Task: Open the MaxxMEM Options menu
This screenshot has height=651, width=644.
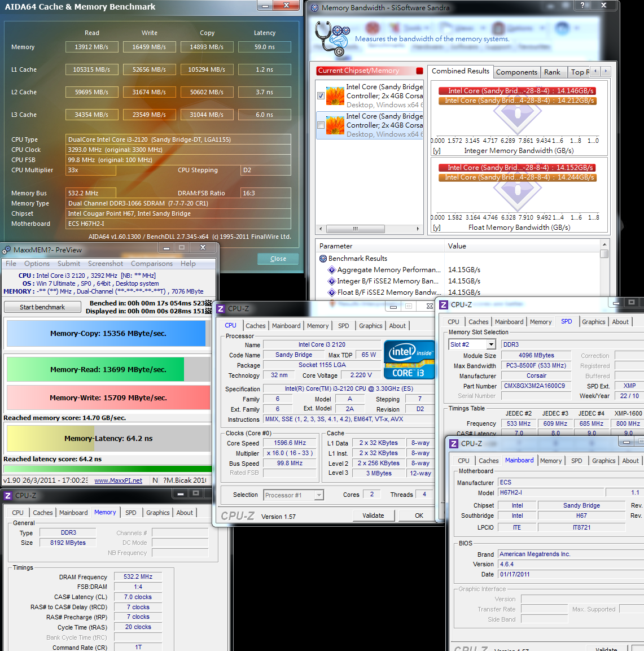Action: pyautogui.click(x=37, y=264)
